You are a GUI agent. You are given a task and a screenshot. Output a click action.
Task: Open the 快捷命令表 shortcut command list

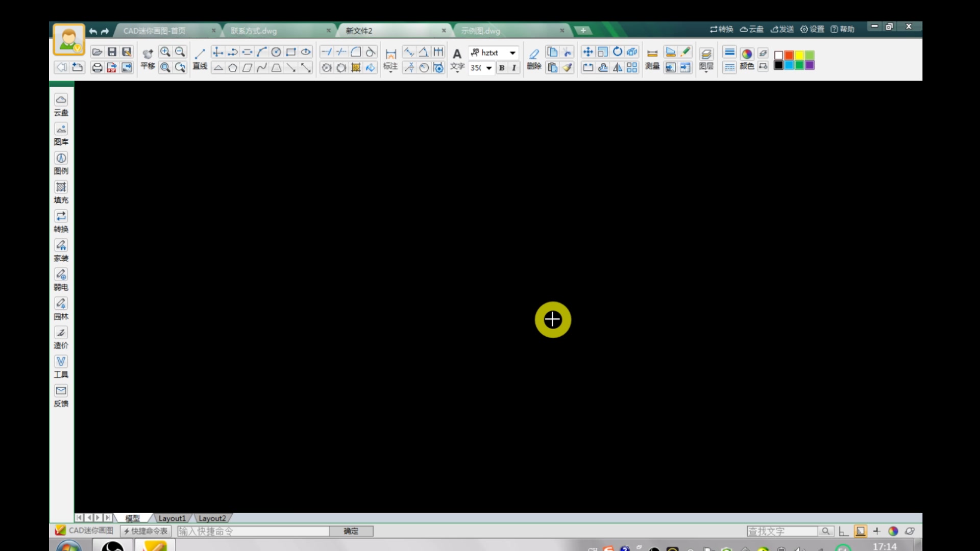click(x=145, y=531)
